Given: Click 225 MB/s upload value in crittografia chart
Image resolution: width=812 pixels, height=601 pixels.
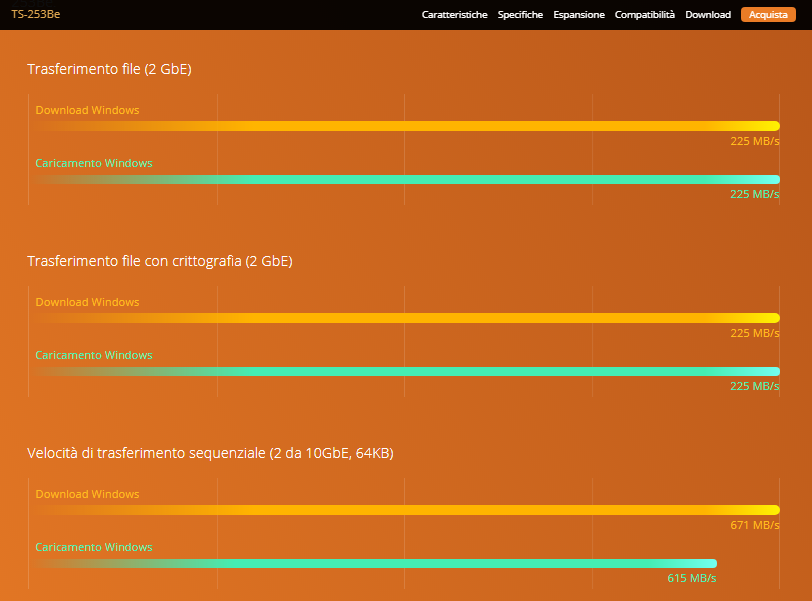Looking at the screenshot, I should pos(755,386).
